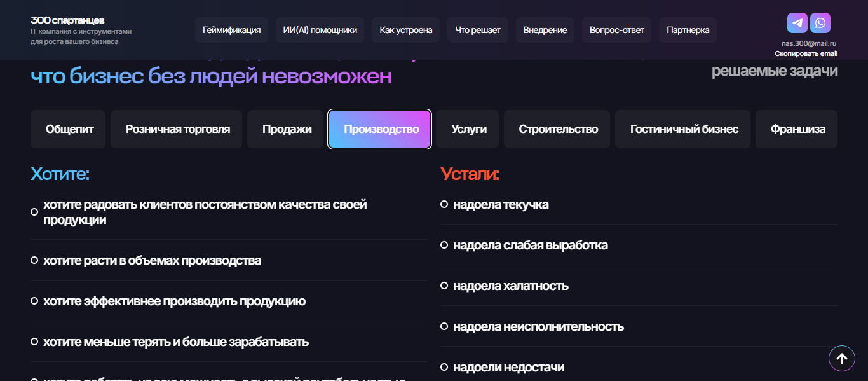
Task: Switch to the "Франшиза" tab
Action: pyautogui.click(x=797, y=129)
